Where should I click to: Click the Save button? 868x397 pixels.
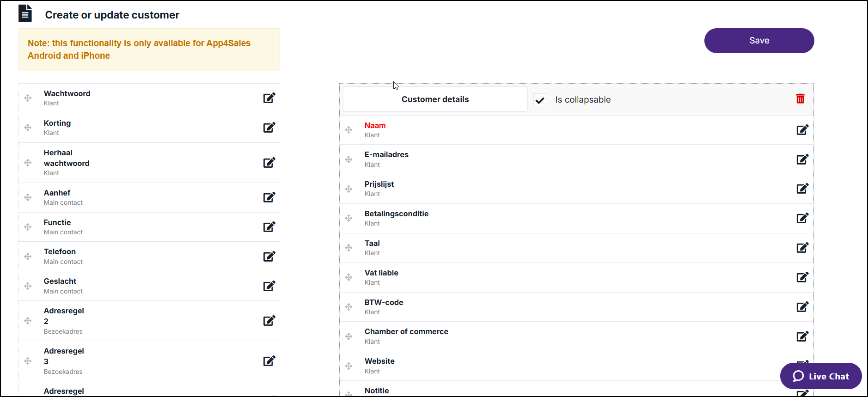(x=759, y=41)
